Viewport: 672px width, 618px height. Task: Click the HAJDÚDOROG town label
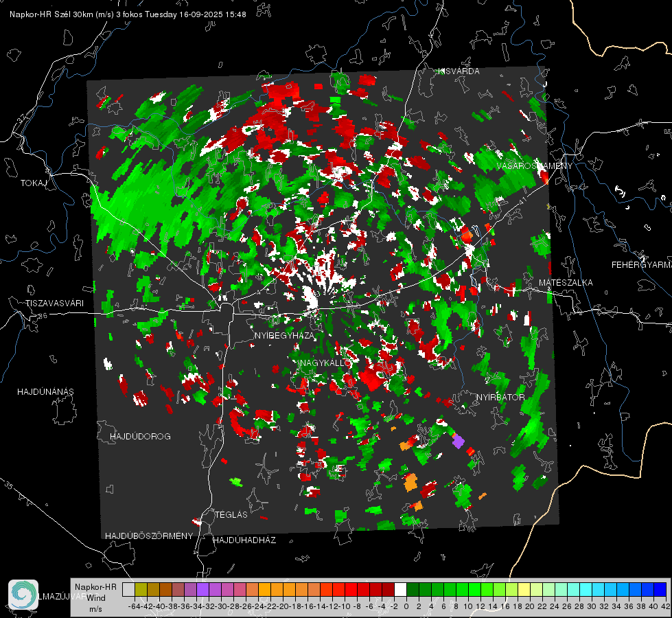(x=140, y=436)
